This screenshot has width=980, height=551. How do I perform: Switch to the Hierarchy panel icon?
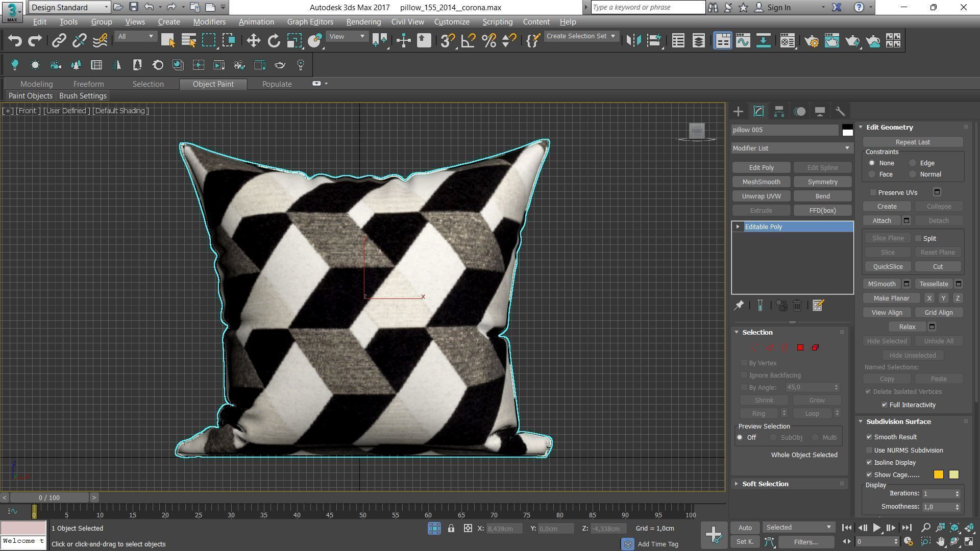(779, 111)
